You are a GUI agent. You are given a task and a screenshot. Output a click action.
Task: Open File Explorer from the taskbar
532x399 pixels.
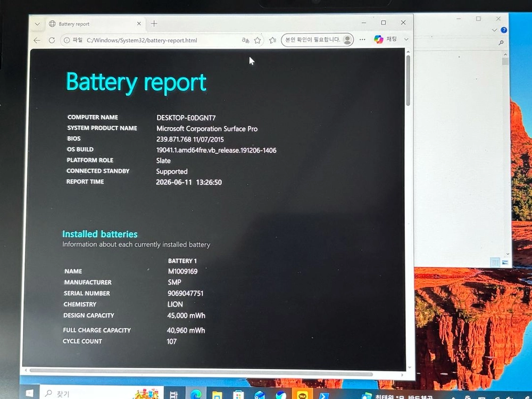(x=217, y=395)
